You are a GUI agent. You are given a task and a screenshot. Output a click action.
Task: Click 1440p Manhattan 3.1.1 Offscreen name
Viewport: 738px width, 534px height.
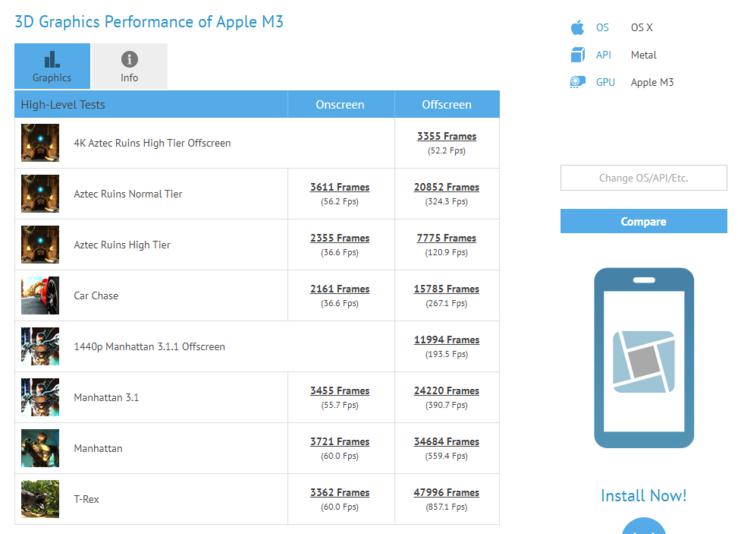[x=149, y=346]
